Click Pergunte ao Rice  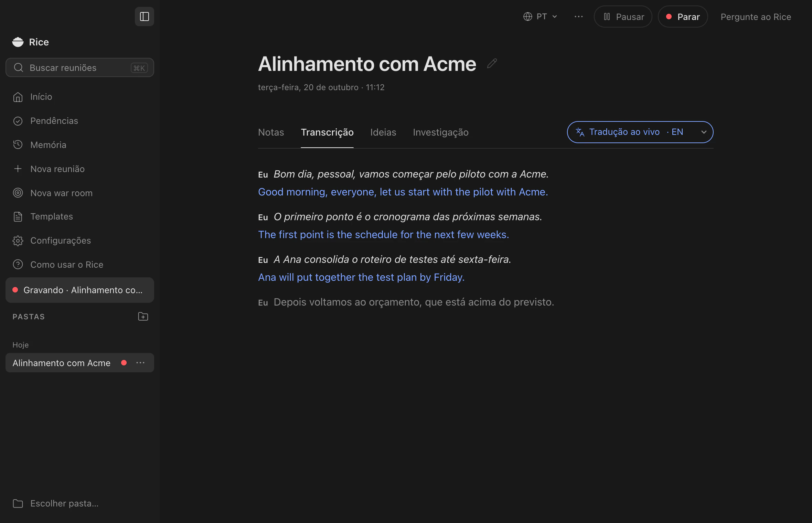[x=756, y=17]
